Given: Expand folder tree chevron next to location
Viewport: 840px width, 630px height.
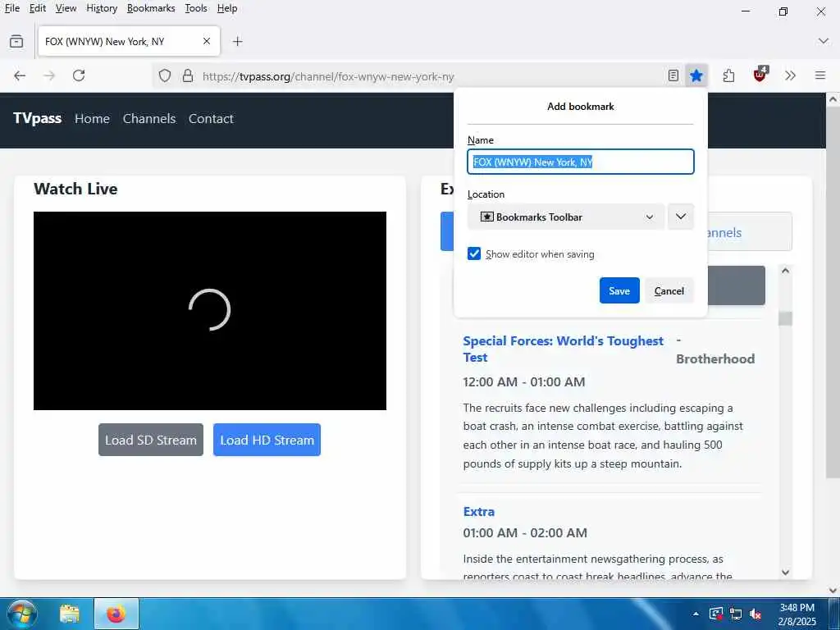Looking at the screenshot, I should (x=681, y=217).
